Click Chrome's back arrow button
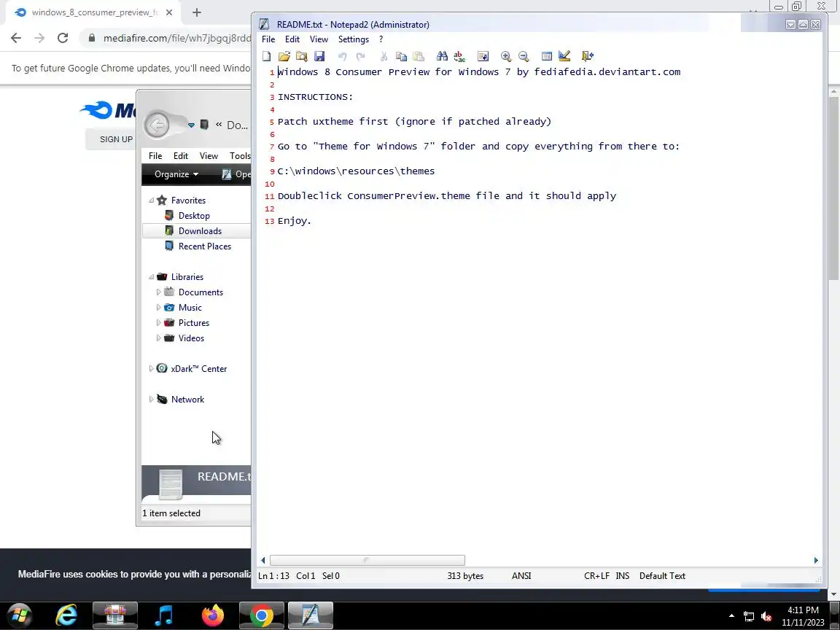 pos(16,38)
